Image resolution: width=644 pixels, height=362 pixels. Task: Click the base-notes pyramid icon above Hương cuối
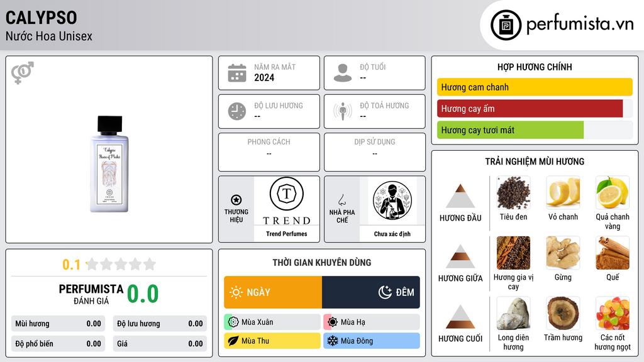(x=460, y=317)
